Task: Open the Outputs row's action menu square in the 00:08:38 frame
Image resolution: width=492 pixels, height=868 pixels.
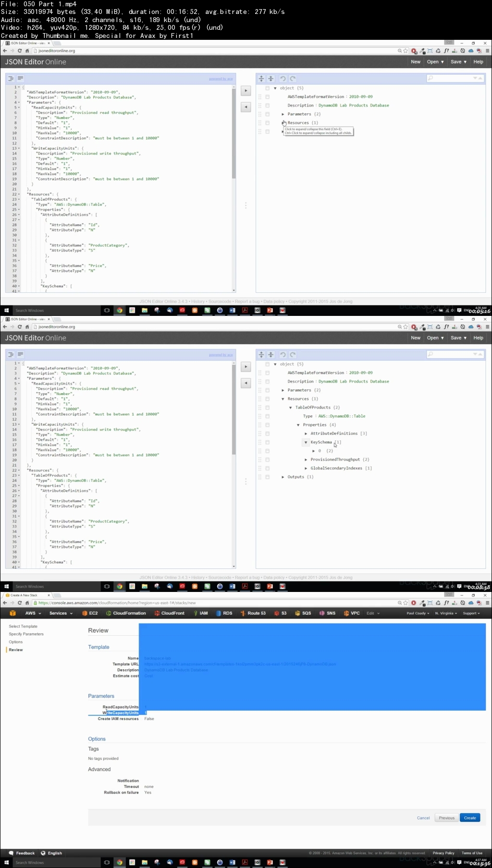Action: (268, 477)
